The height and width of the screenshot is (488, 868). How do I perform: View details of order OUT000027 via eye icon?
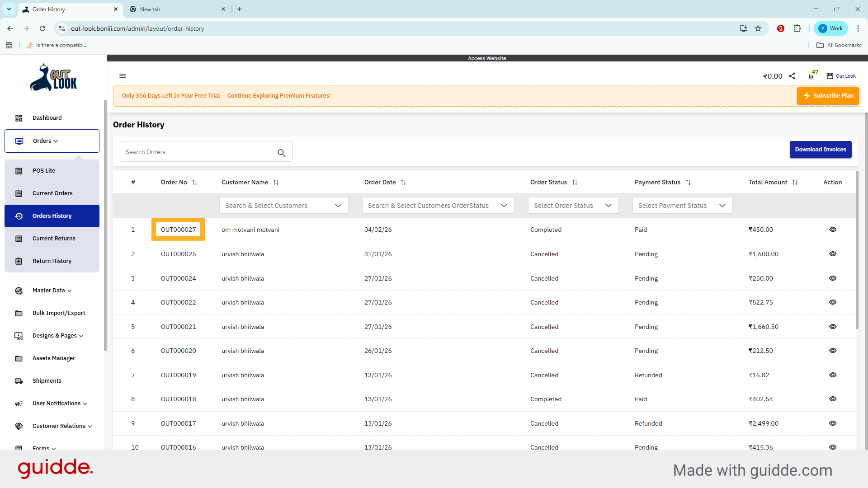[x=833, y=230]
